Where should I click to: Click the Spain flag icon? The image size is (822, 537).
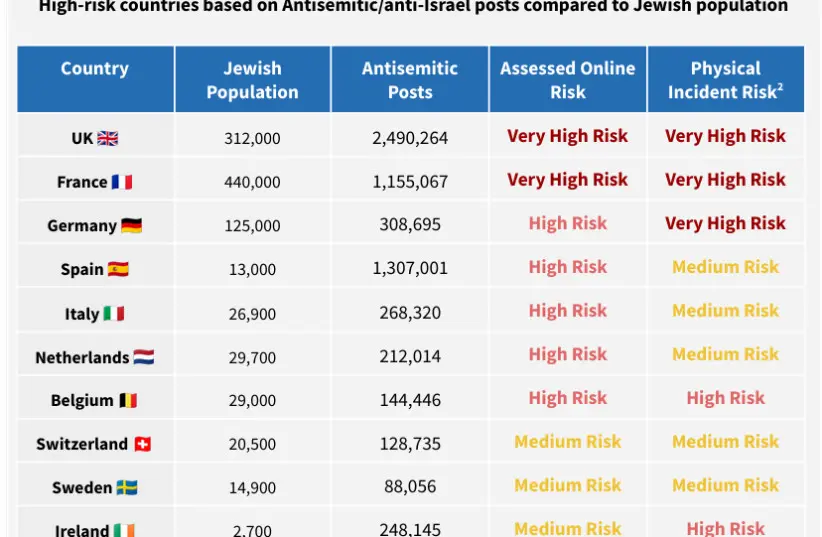[x=118, y=269]
